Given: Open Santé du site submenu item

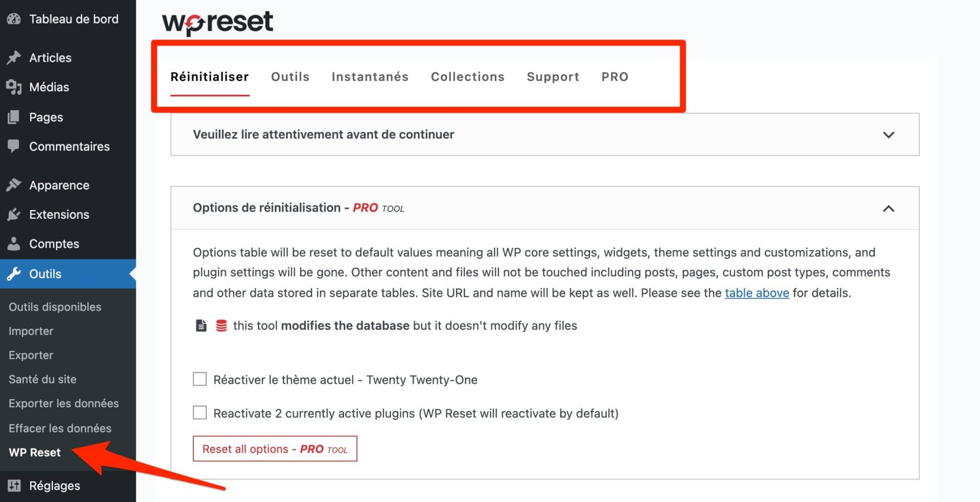Looking at the screenshot, I should [x=43, y=379].
